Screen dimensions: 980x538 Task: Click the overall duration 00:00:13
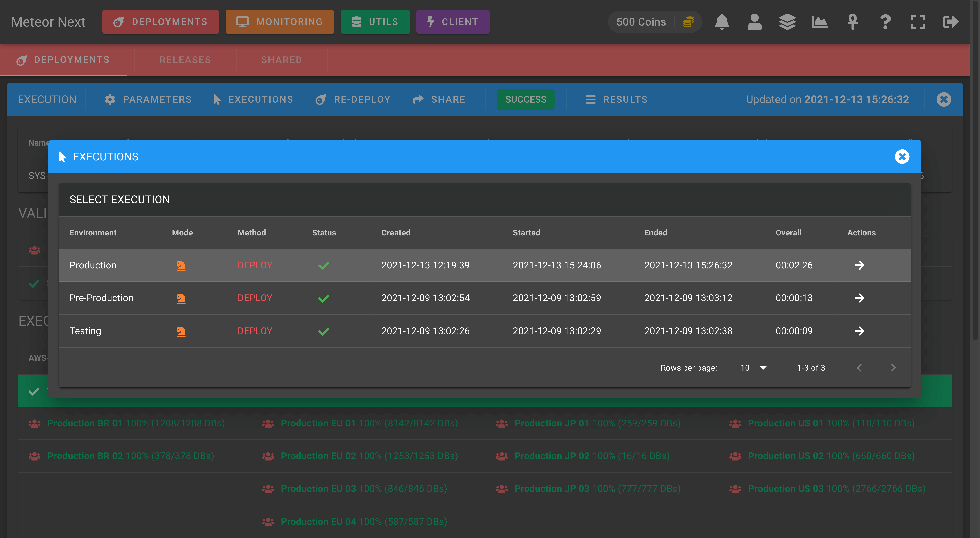tap(794, 298)
